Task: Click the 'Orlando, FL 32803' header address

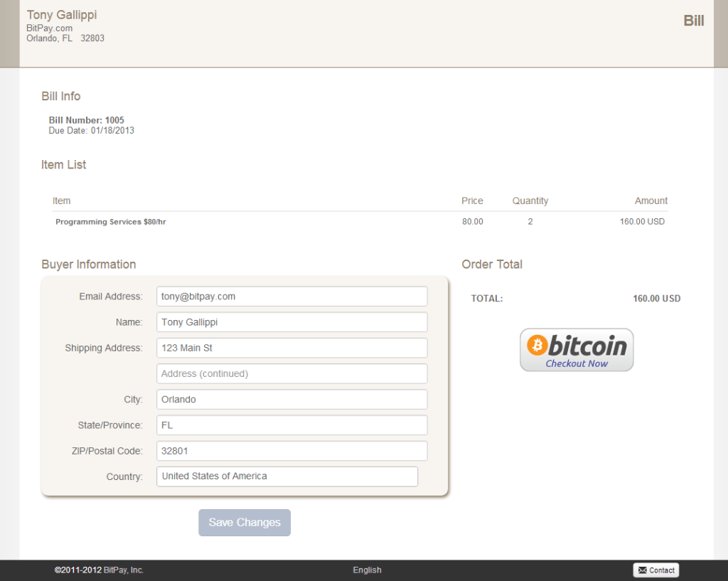Action: point(65,38)
